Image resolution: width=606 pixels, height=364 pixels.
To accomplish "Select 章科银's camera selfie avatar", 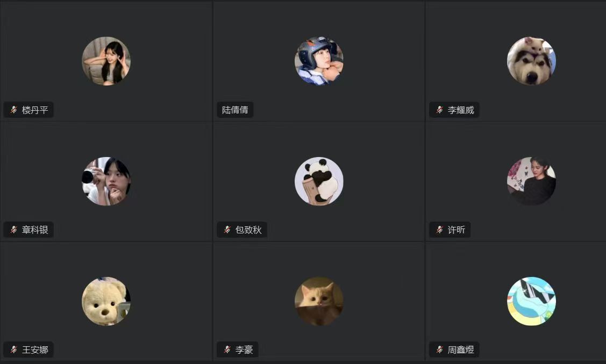I will pyautogui.click(x=106, y=181).
